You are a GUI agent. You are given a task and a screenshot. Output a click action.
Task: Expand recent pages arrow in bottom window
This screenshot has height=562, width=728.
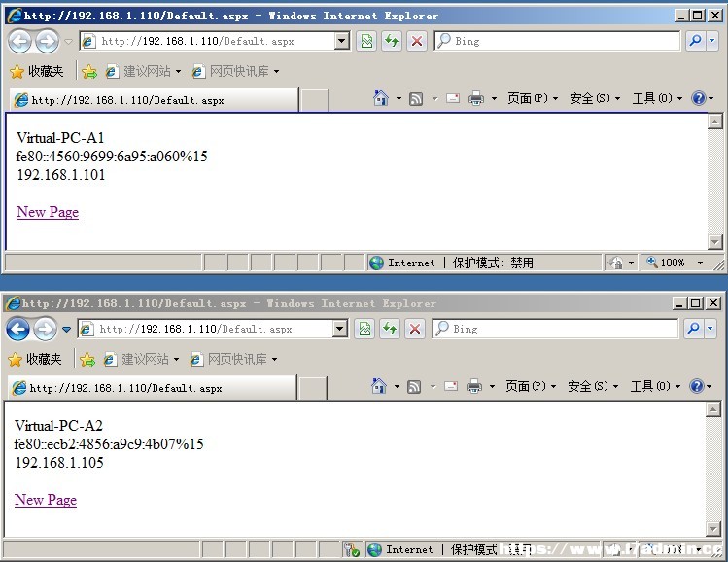(66, 330)
